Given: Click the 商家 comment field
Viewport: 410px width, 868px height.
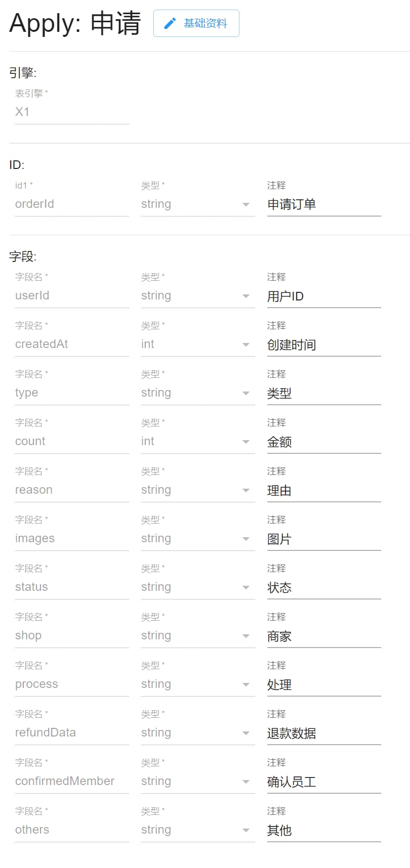Looking at the screenshot, I should coord(324,636).
